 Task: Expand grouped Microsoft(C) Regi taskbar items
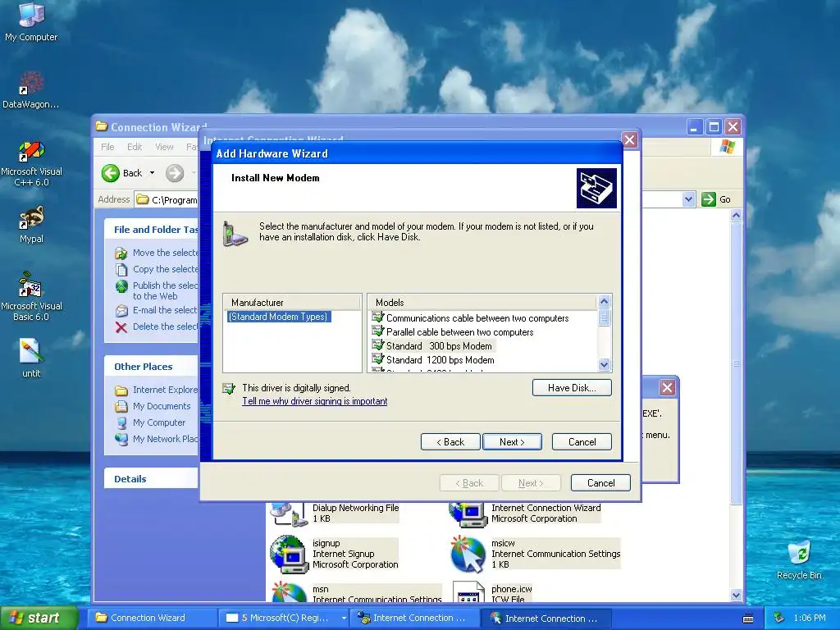pyautogui.click(x=344, y=619)
